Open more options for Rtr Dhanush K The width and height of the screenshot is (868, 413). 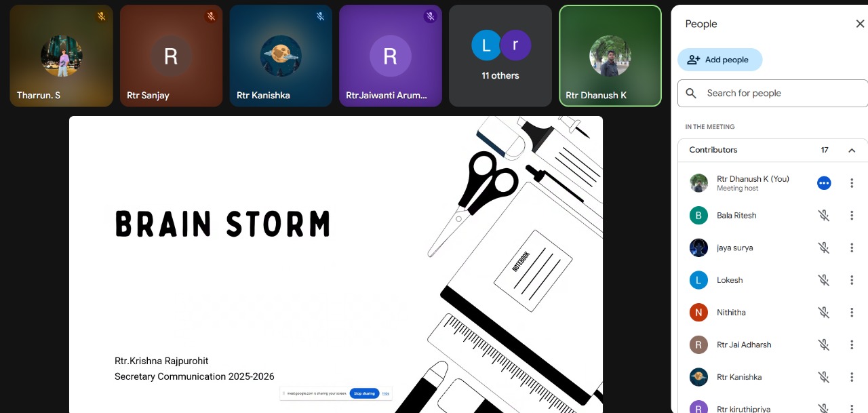point(852,183)
